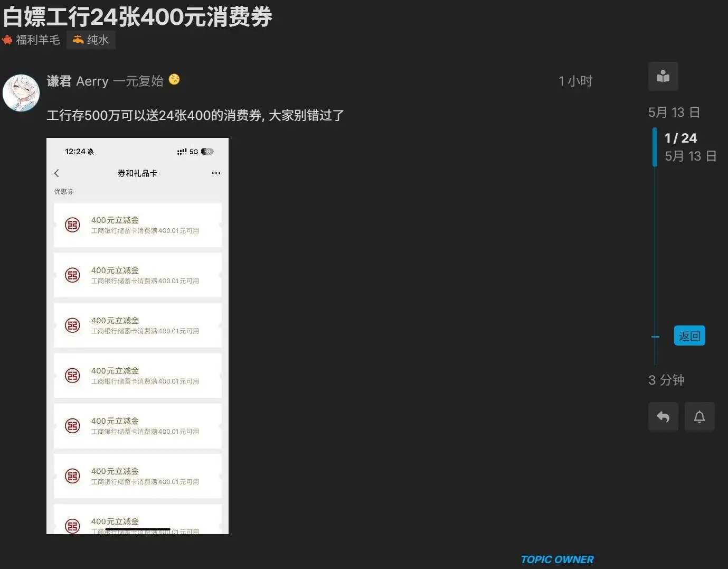The width and height of the screenshot is (728, 569).
Task: Click the back chevron in the coupon screenshot
Action: coord(56,173)
